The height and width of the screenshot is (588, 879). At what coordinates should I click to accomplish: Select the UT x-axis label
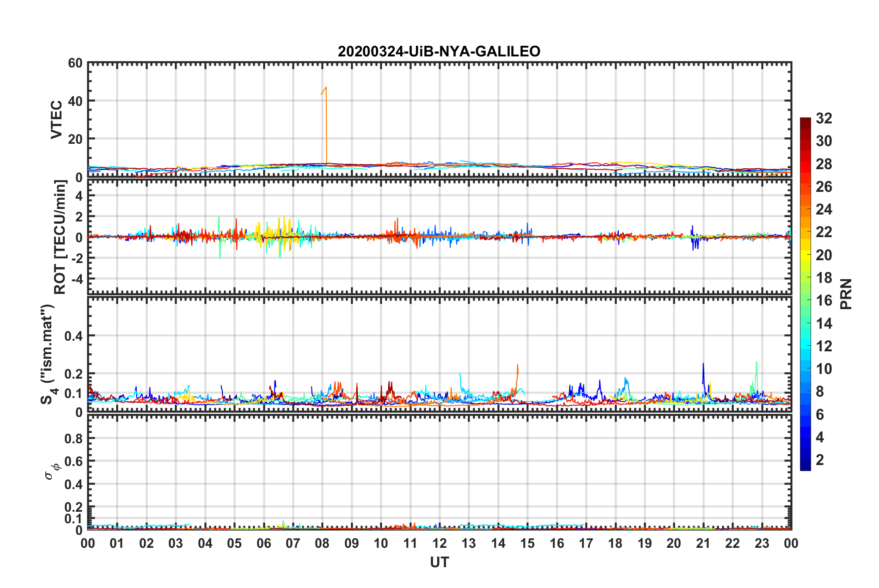tap(439, 562)
